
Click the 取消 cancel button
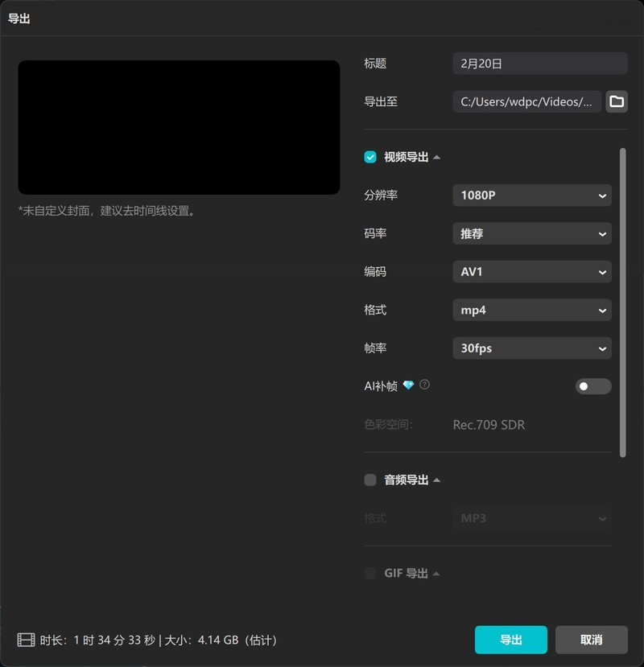[591, 640]
